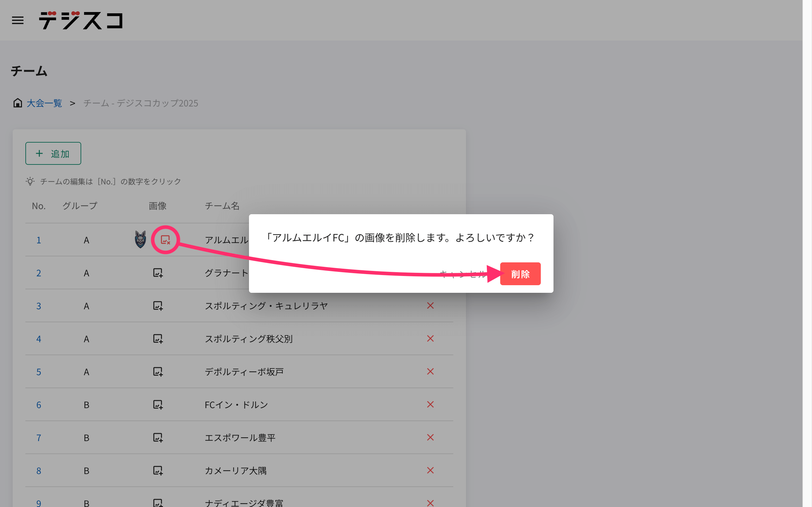Click add-image icon for スポルティング秩父別
The image size is (812, 507).
[x=158, y=339]
